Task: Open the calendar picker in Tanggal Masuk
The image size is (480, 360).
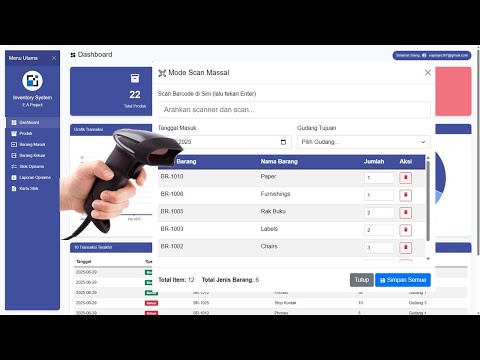Action: point(283,142)
